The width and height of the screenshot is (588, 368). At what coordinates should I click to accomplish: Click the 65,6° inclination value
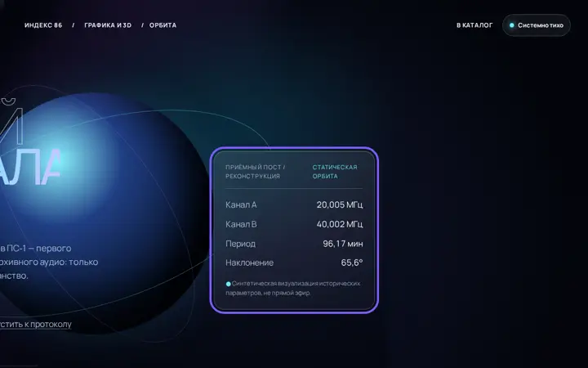click(x=352, y=263)
